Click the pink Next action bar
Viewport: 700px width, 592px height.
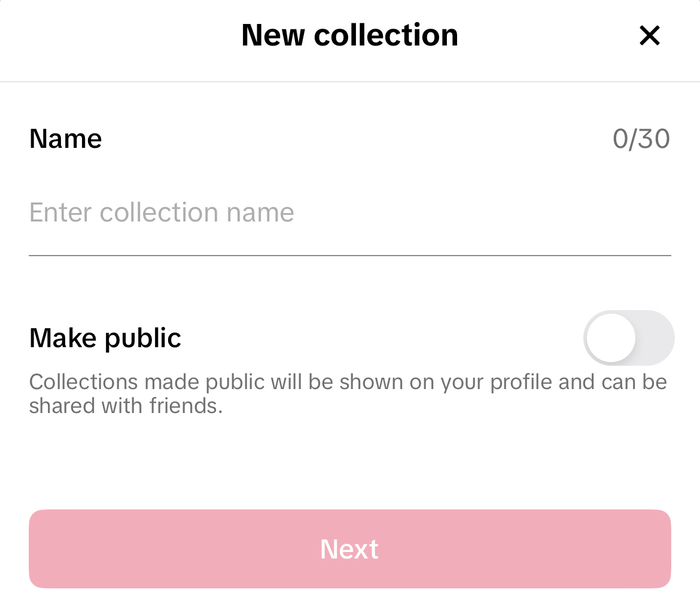349,549
